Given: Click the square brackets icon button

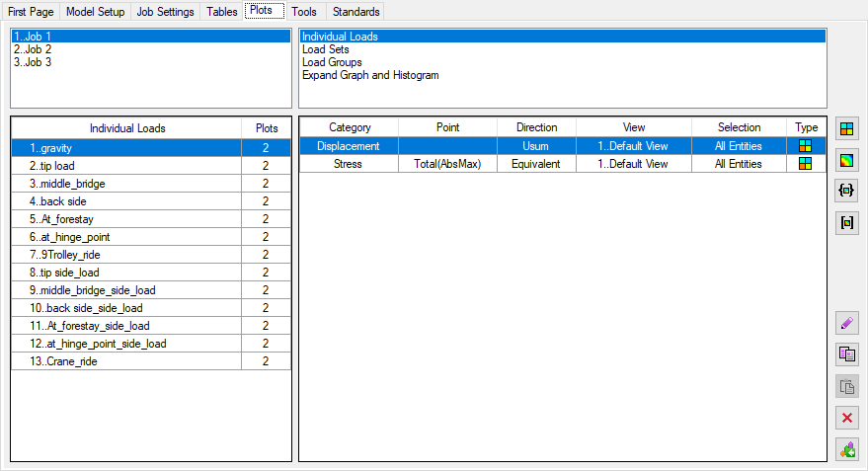Looking at the screenshot, I should coord(846,223).
